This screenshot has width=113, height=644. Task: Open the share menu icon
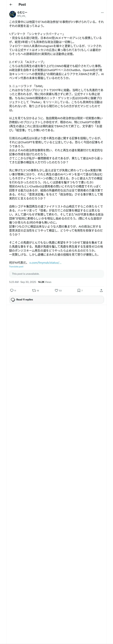tap(101, 290)
